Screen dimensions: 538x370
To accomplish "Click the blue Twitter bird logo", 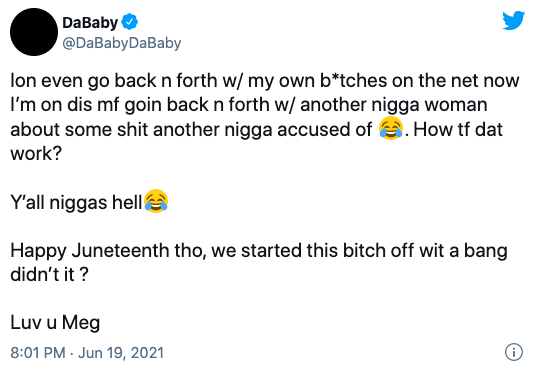I will (x=513, y=21).
